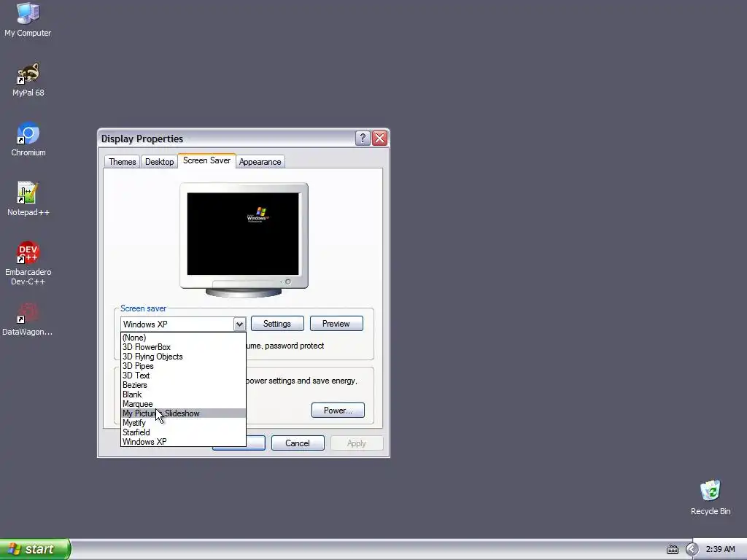Choose 3D Pipes screen saver
Screen dimensions: 747x560
pos(183,366)
